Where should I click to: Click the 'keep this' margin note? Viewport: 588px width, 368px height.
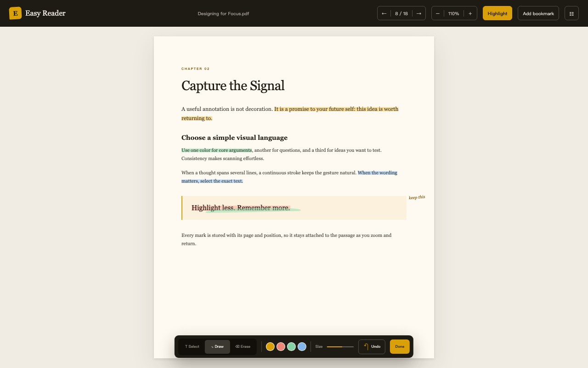pos(417,197)
